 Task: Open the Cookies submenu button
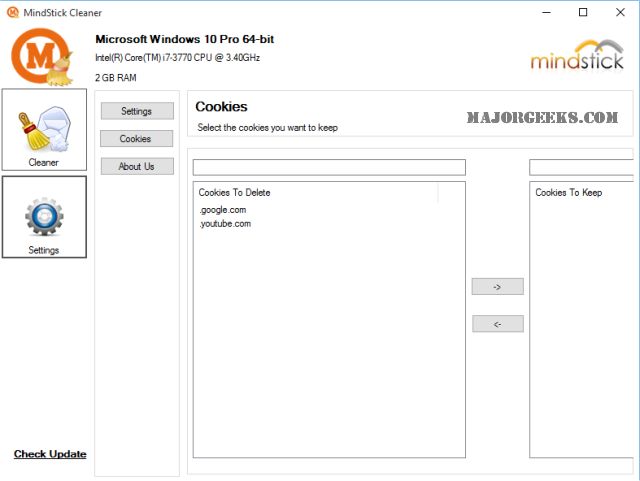click(x=136, y=138)
